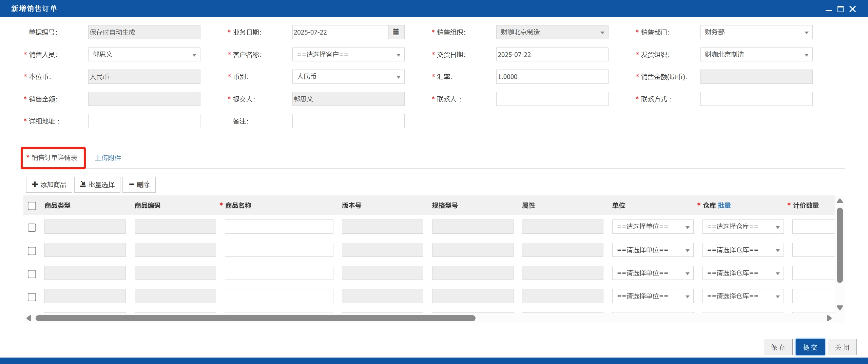The width and height of the screenshot is (868, 364).
Task: Select the 销售订单详情表 tab
Action: tap(53, 158)
